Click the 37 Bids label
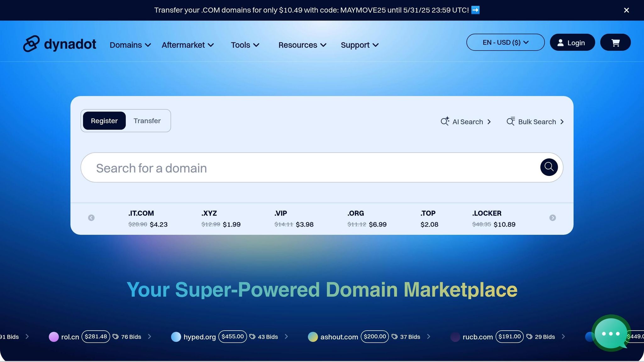Image resolution: width=644 pixels, height=362 pixels. [410, 337]
